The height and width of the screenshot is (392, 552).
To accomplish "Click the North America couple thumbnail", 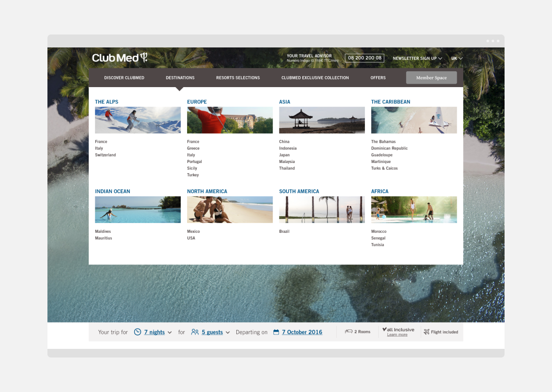I will pos(230,210).
